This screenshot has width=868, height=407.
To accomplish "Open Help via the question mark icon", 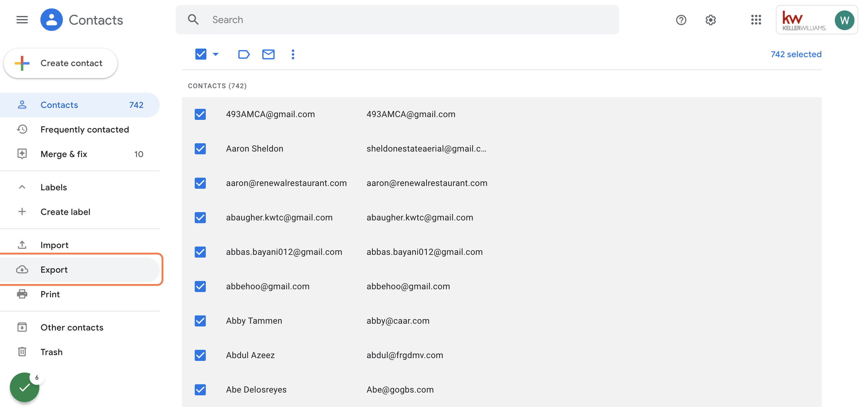I will click(x=681, y=20).
